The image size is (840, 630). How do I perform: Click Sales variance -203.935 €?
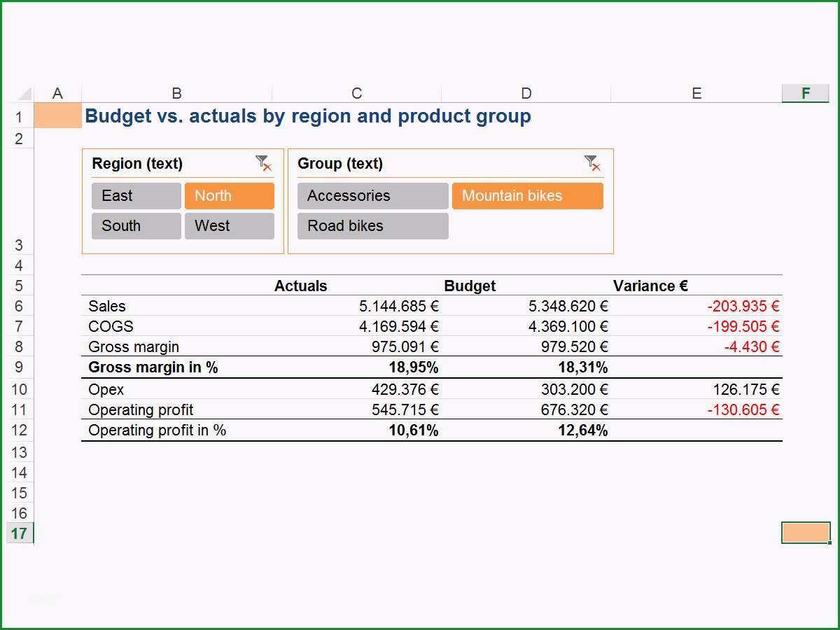743,306
